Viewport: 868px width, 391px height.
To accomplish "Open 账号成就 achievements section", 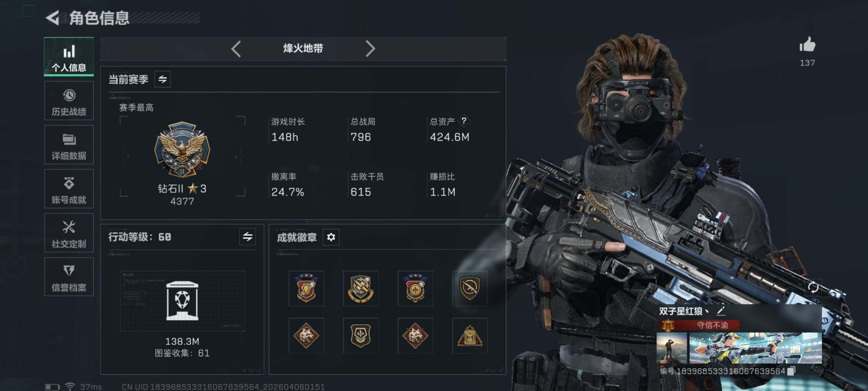I will tap(69, 189).
